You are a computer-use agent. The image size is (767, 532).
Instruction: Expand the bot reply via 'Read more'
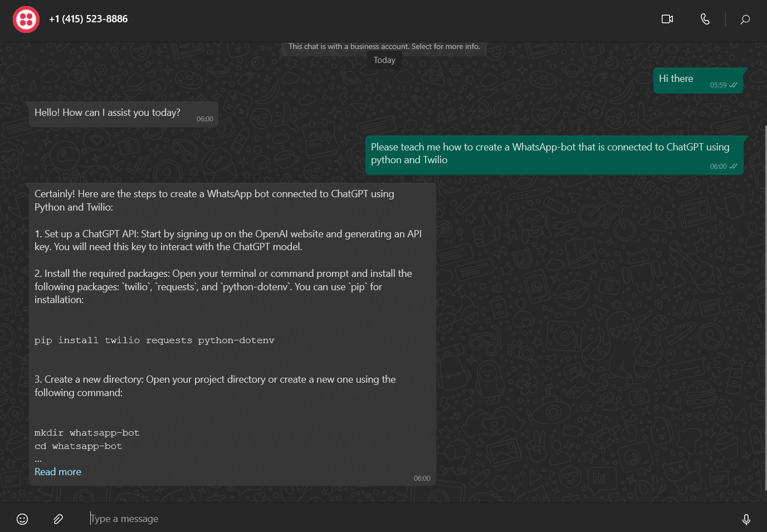tap(57, 471)
